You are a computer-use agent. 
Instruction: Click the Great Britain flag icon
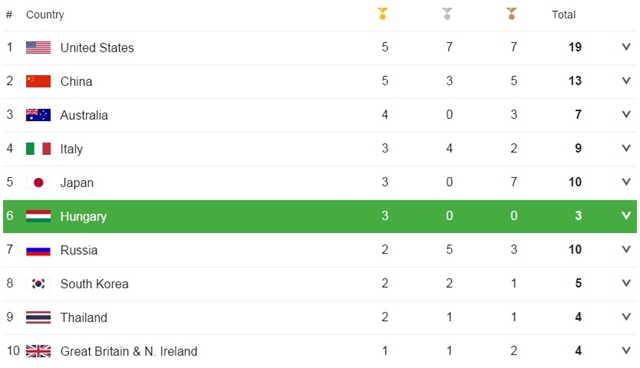point(38,351)
